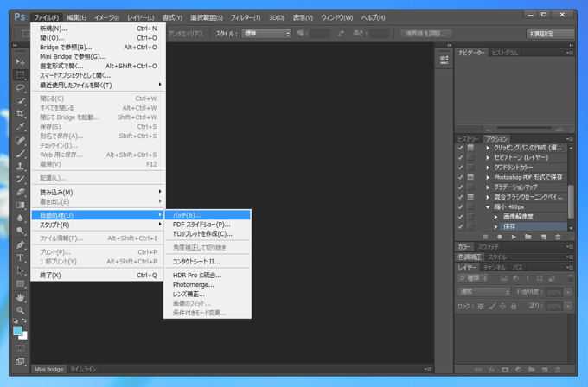Click the Screen Mode icon

coord(20,361)
